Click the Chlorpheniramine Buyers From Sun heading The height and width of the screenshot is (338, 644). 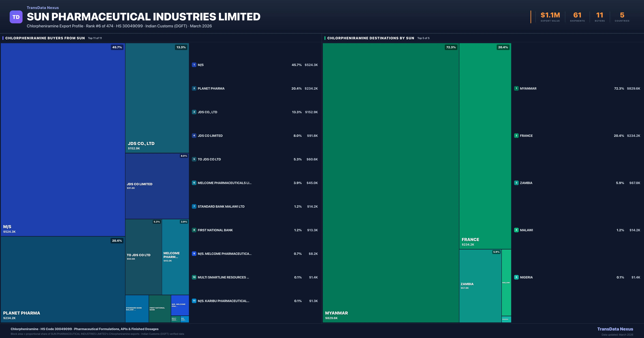point(45,38)
